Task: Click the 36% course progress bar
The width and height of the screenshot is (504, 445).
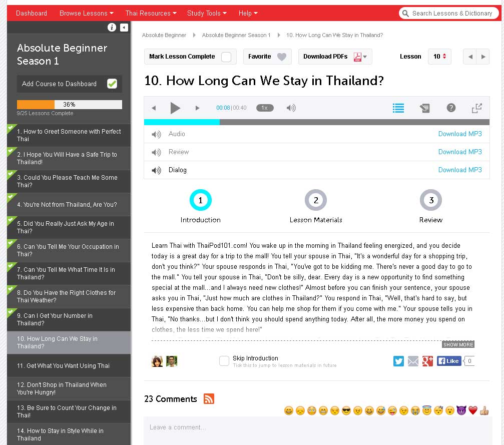Action: [x=70, y=105]
